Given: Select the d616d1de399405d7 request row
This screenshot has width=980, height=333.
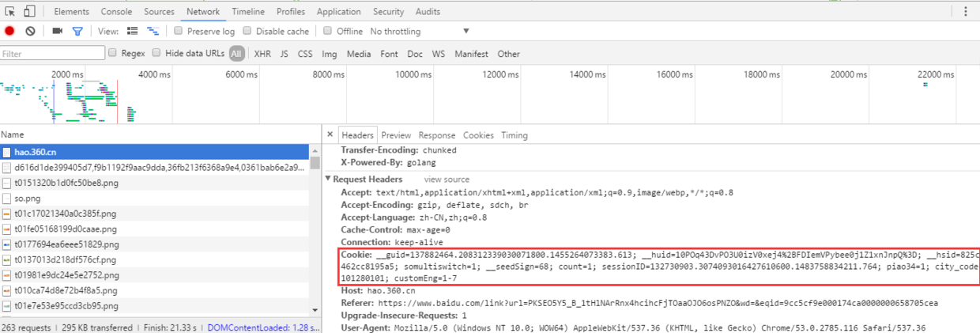Looking at the screenshot, I should click(x=155, y=167).
